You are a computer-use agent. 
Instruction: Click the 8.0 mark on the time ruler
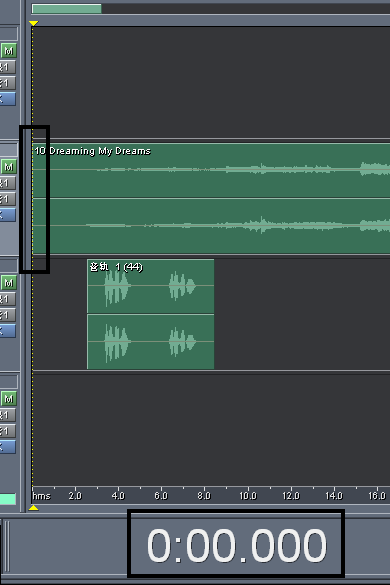tap(204, 495)
